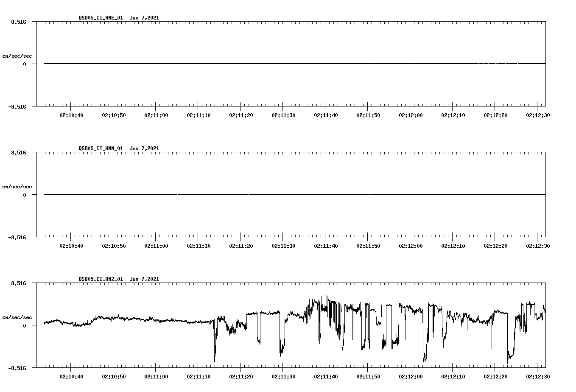This screenshot has height=392, width=576.
Task: Click the HNZ plot's Jun 7,2021 date
Action: coord(145,279)
